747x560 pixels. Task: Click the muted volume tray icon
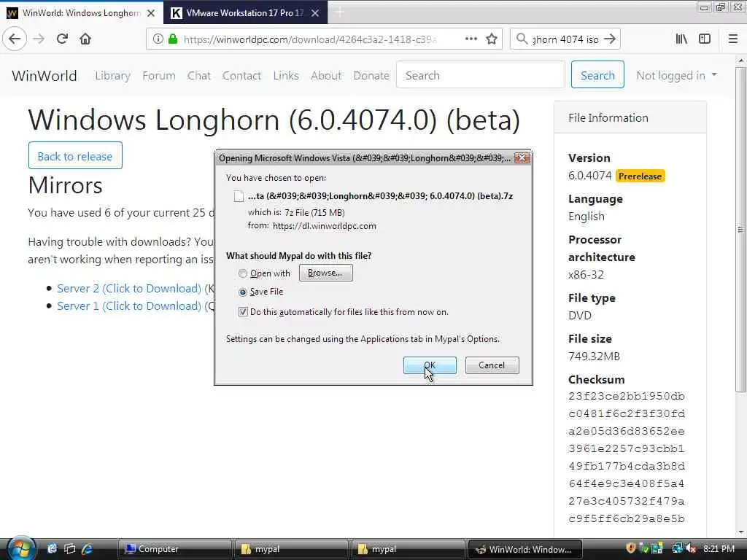[691, 548]
